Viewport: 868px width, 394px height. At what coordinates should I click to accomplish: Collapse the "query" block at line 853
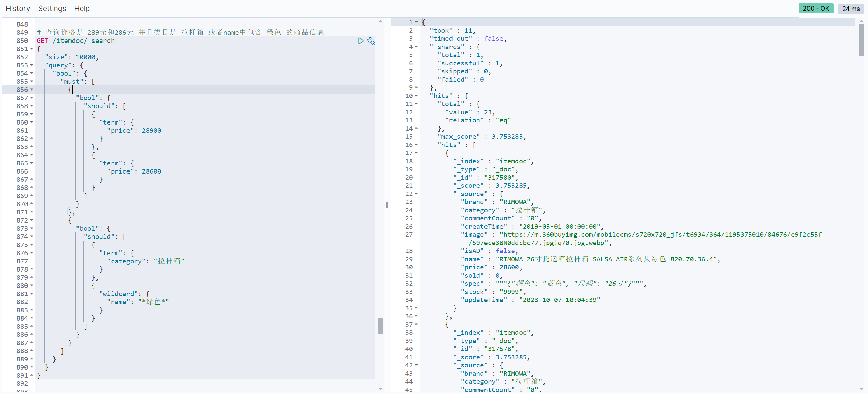tap(32, 65)
